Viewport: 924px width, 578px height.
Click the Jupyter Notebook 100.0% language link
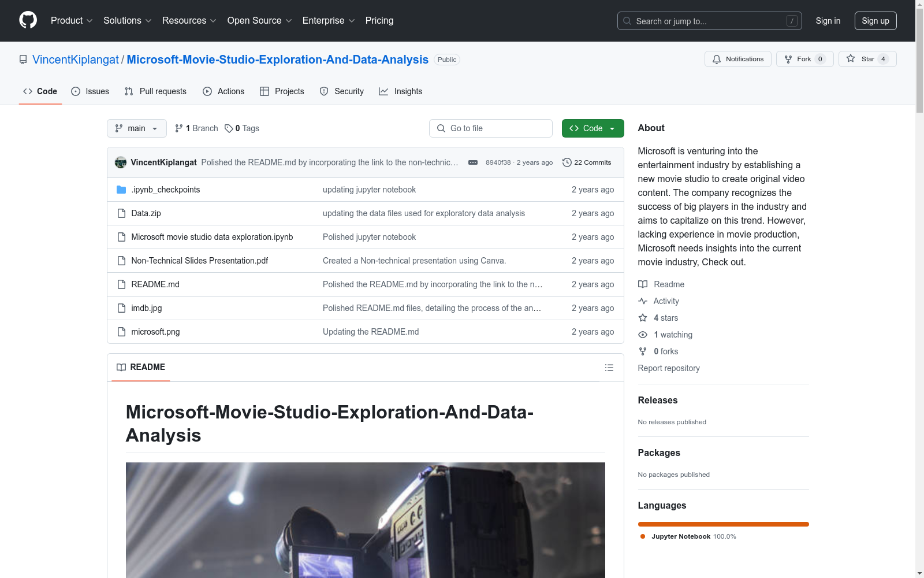[x=694, y=536]
